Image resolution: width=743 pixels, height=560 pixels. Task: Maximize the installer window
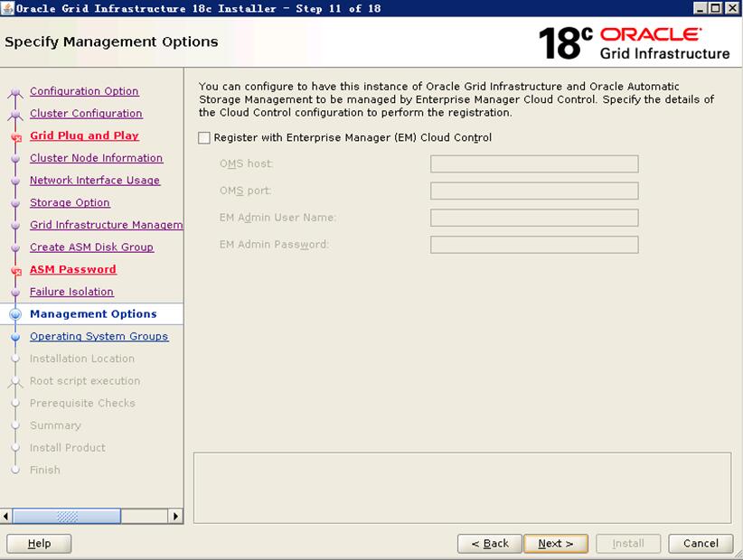716,8
